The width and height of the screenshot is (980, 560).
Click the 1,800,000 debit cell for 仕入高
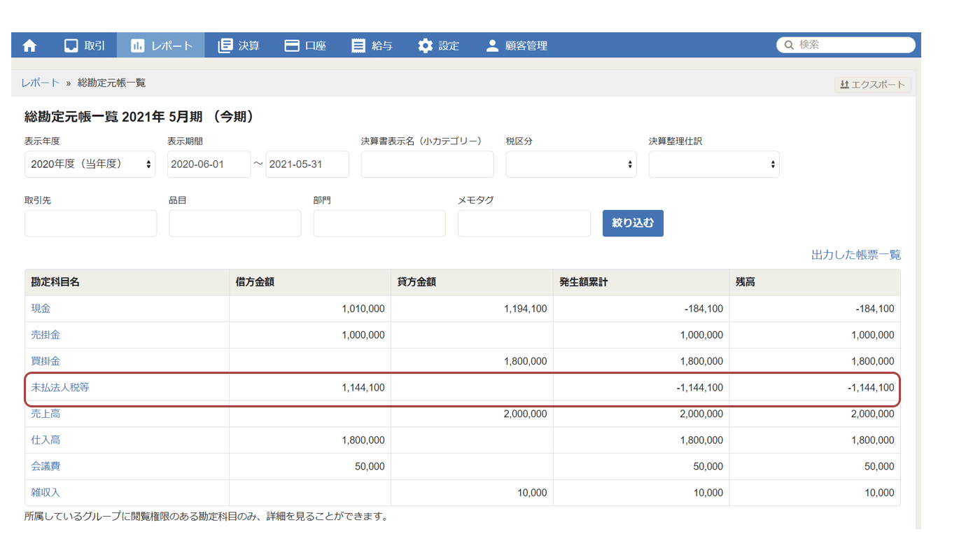pyautogui.click(x=310, y=440)
